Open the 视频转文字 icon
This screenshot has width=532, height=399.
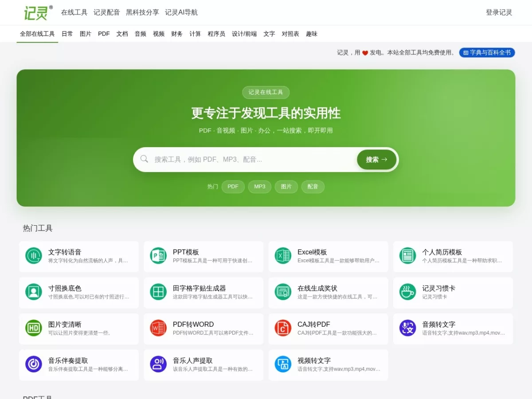pos(283,364)
